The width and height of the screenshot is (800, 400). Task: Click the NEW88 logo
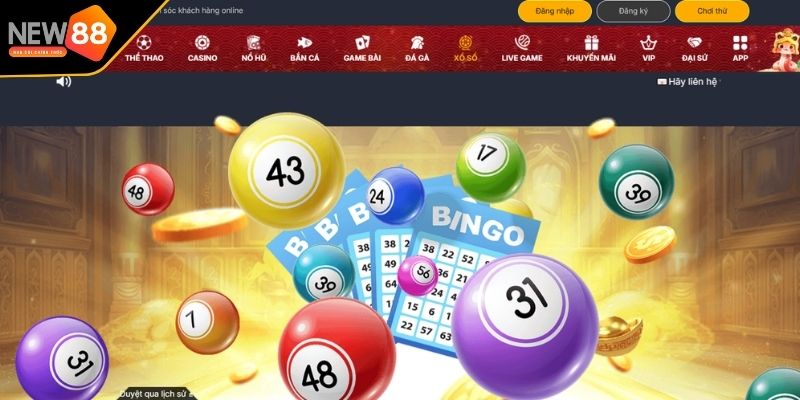pyautogui.click(x=61, y=34)
